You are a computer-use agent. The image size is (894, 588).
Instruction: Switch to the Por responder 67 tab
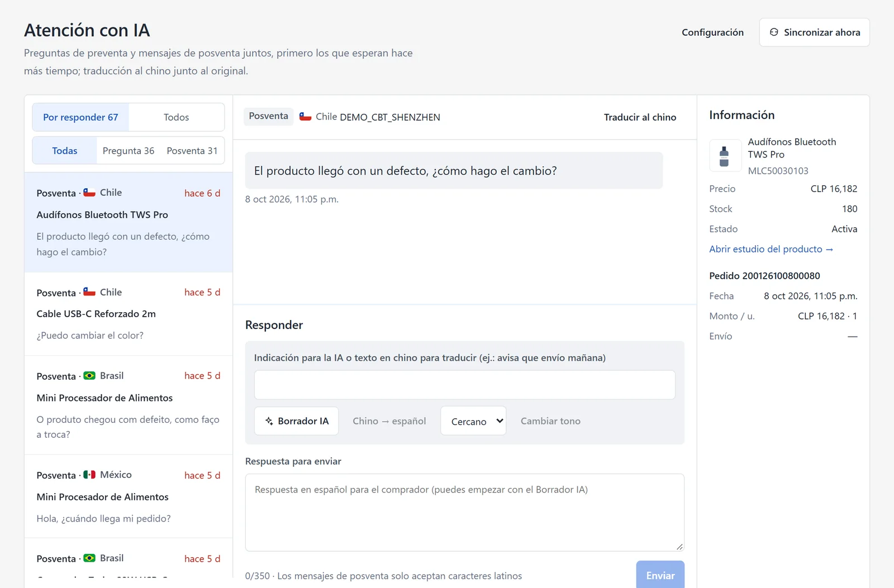(x=80, y=117)
